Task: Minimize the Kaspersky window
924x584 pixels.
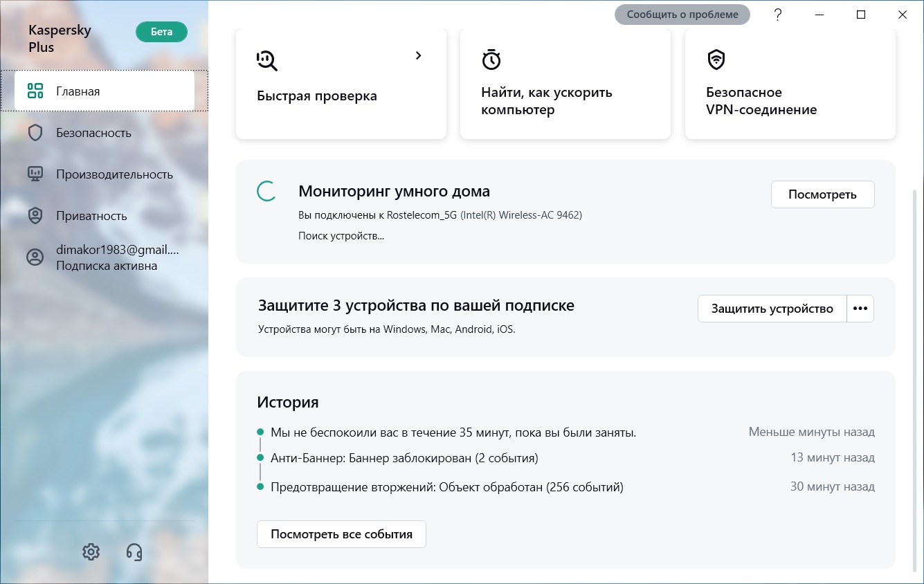Action: pyautogui.click(x=819, y=15)
